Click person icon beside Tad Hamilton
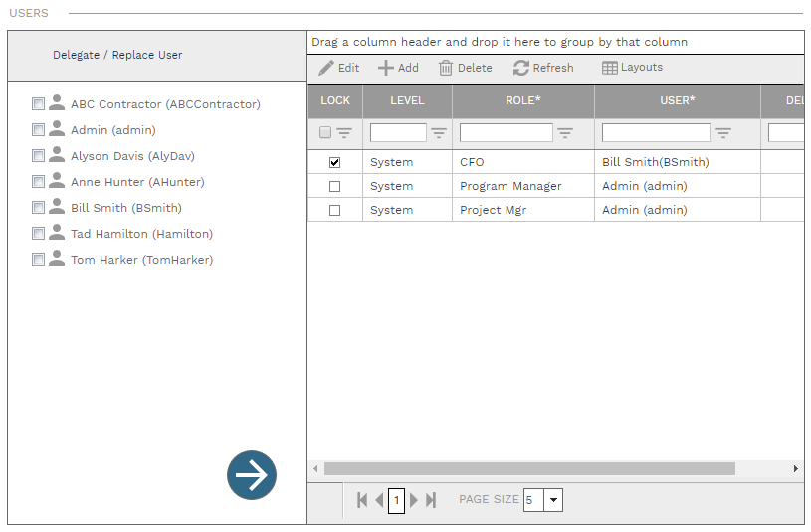 (x=57, y=232)
